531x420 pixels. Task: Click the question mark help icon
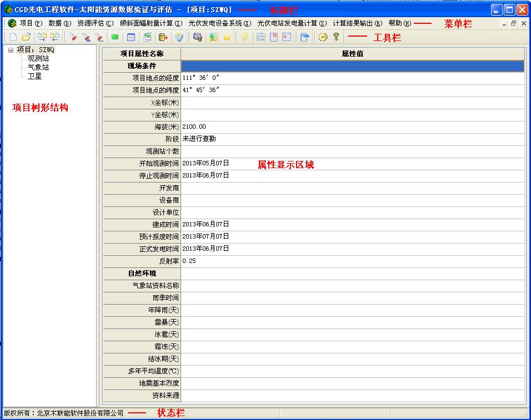click(x=335, y=37)
